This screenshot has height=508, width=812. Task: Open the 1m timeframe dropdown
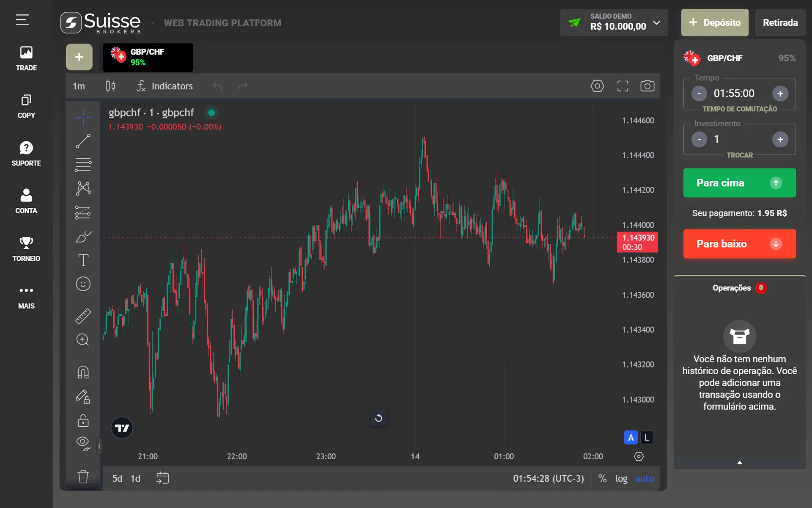[79, 86]
